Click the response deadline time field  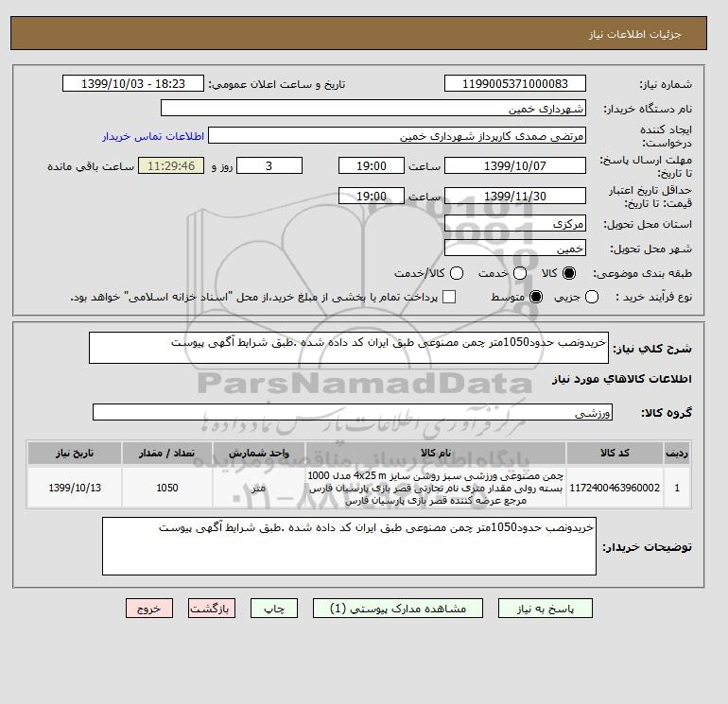[x=372, y=165]
